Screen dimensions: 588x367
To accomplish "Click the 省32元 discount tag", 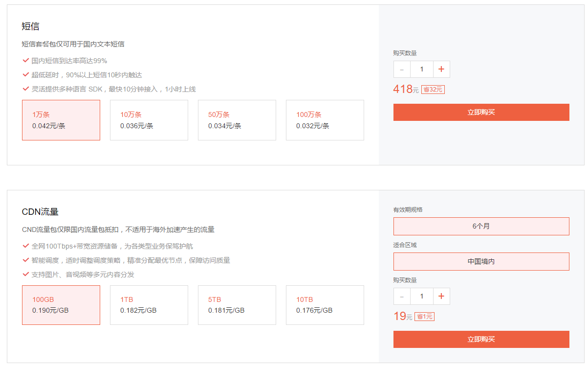I will point(433,90).
